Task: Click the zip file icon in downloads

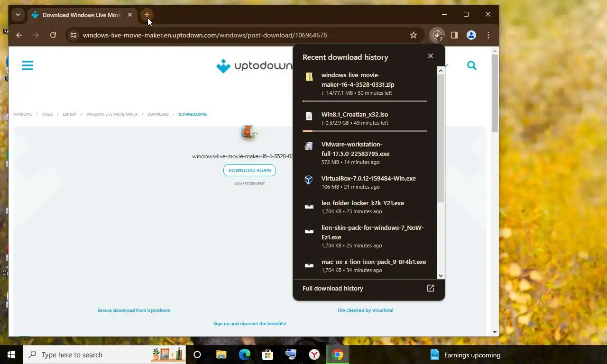Action: (x=309, y=77)
